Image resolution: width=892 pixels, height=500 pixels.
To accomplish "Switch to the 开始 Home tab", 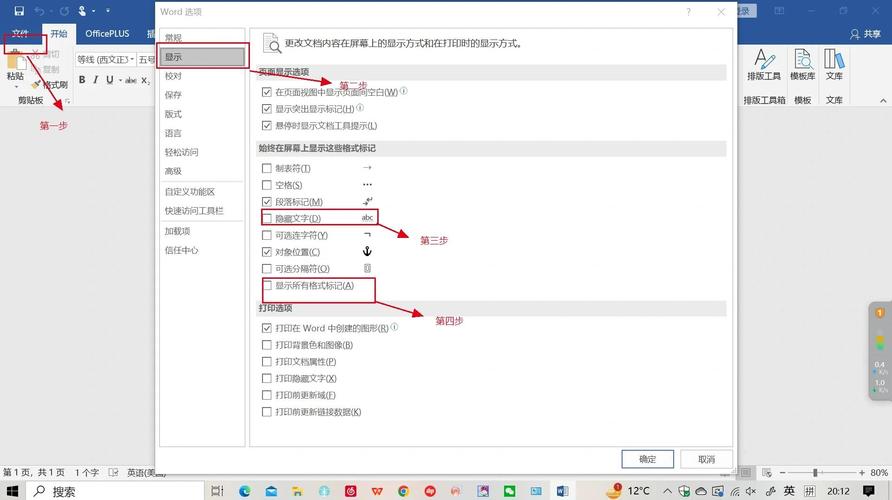I will tap(59, 34).
